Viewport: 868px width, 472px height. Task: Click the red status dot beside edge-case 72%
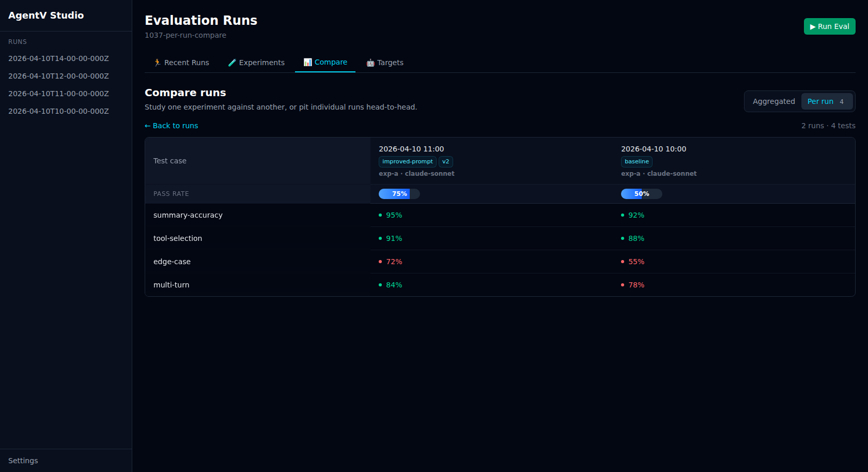(x=380, y=262)
